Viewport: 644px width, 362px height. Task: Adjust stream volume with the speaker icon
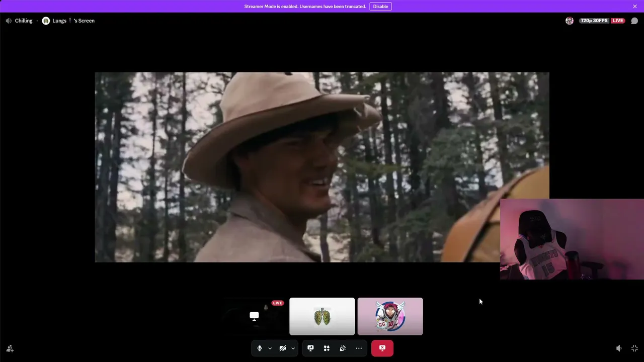[619, 348]
